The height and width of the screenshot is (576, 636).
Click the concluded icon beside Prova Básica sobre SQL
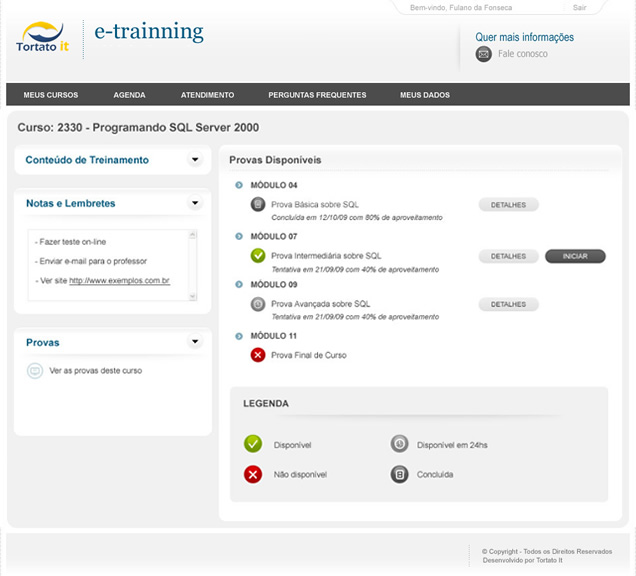click(258, 204)
